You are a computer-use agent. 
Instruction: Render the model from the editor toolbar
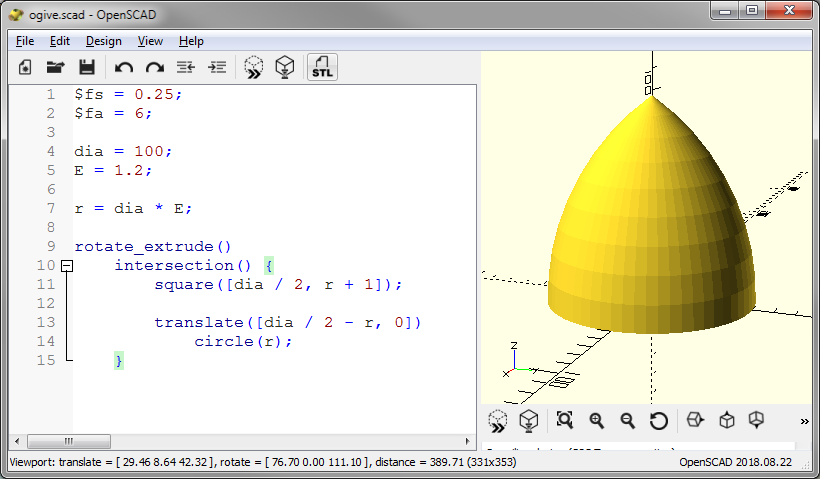[285, 67]
